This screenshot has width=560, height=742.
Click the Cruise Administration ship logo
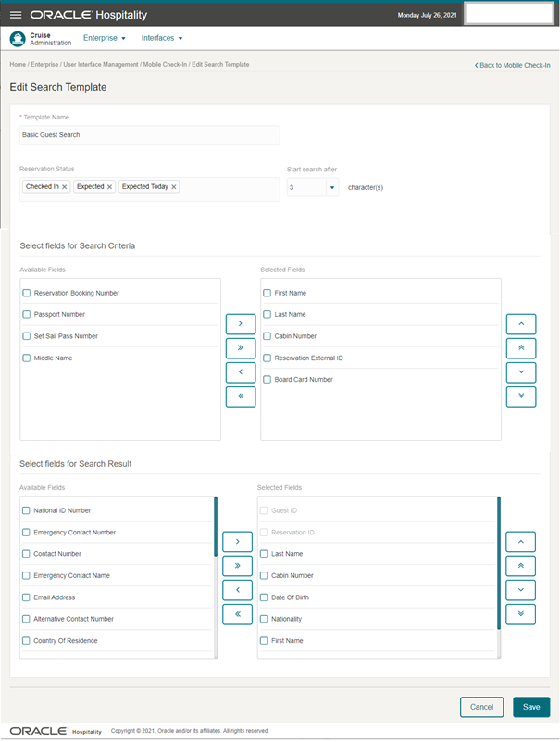coord(18,39)
